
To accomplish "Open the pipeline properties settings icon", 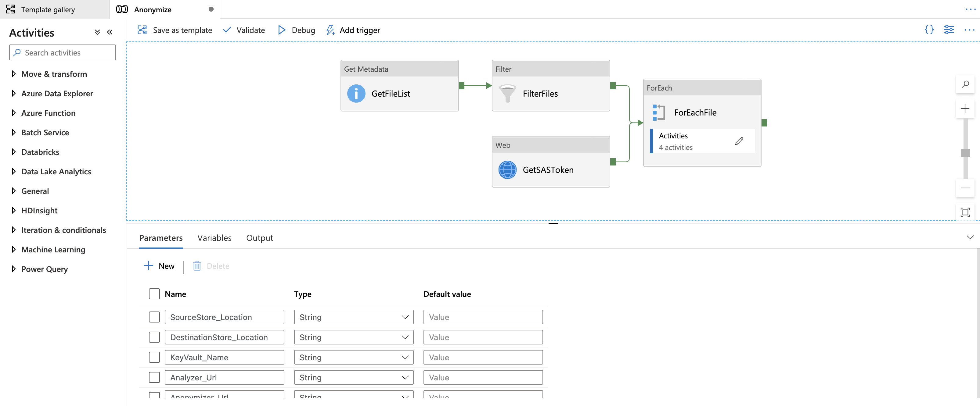I will pos(949,30).
